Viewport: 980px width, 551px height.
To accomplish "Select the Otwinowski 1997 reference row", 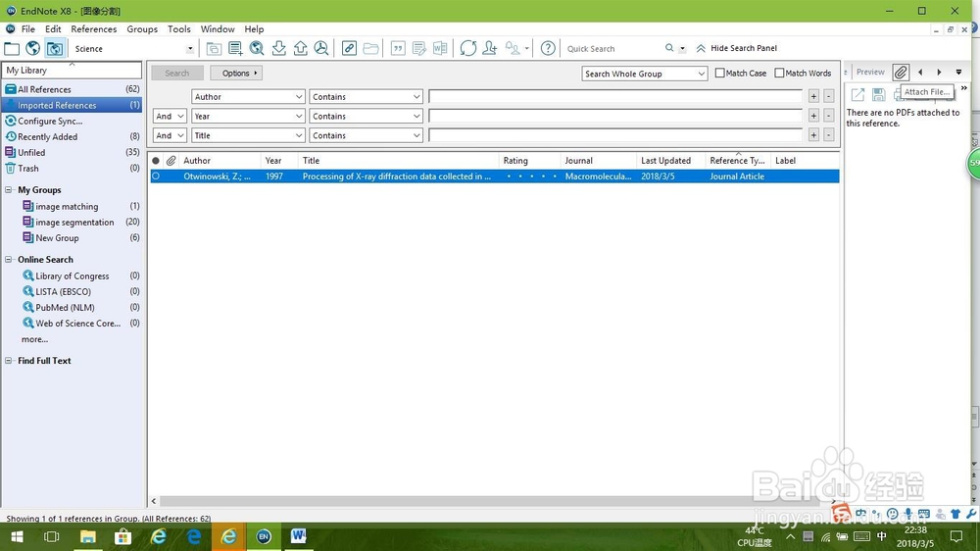I will (494, 176).
